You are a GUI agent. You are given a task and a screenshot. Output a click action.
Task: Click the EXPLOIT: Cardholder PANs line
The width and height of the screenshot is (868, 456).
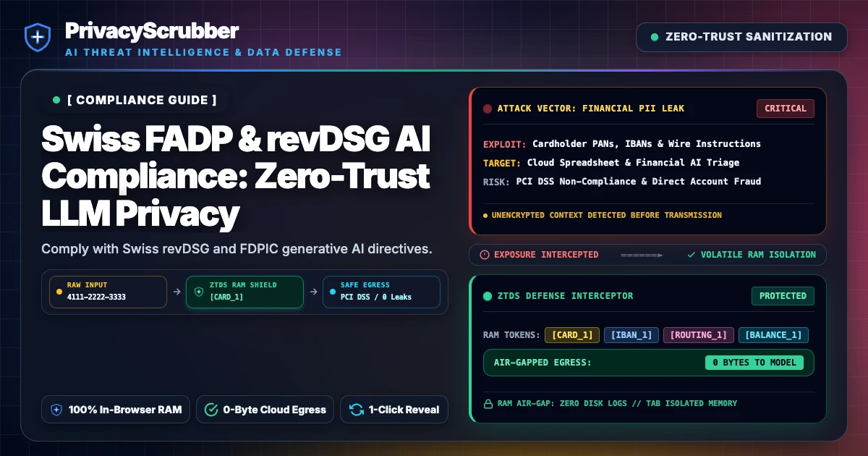(x=622, y=143)
